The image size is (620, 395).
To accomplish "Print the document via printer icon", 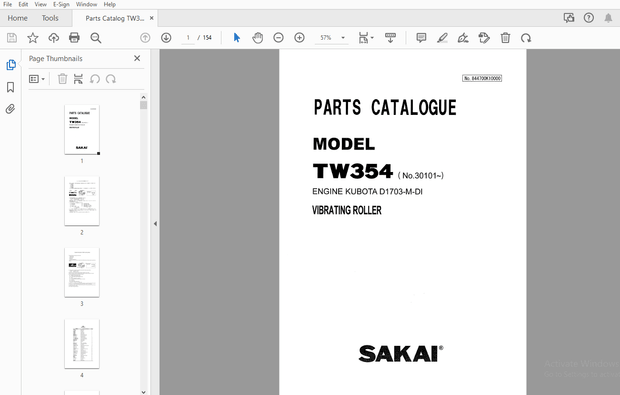I will tap(74, 38).
